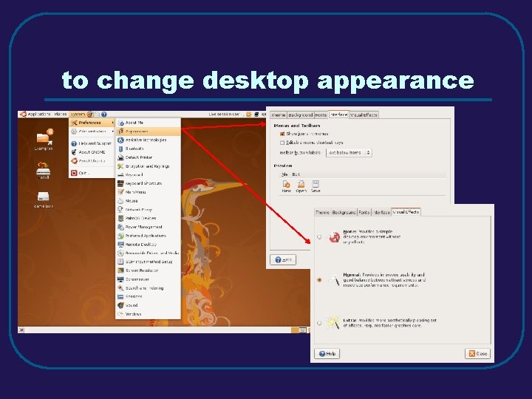The height and width of the screenshot is (399, 532).
Task: Choose Power Management from Preferences menu
Action: point(149,227)
